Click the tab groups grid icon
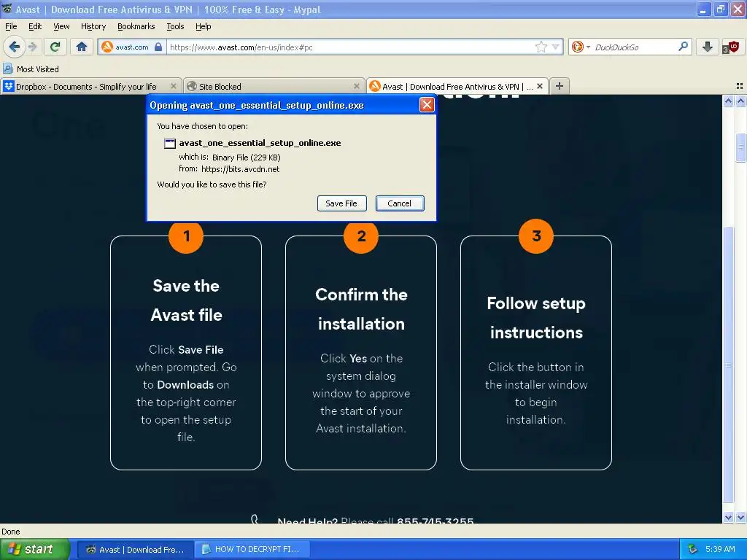Screen dimensions: 747x560 click(740, 86)
